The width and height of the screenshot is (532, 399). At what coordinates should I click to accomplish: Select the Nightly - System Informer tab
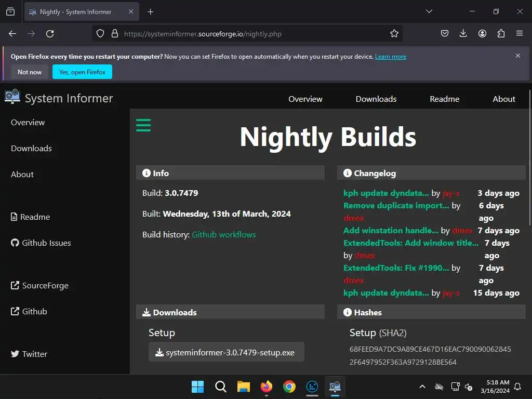(x=82, y=12)
